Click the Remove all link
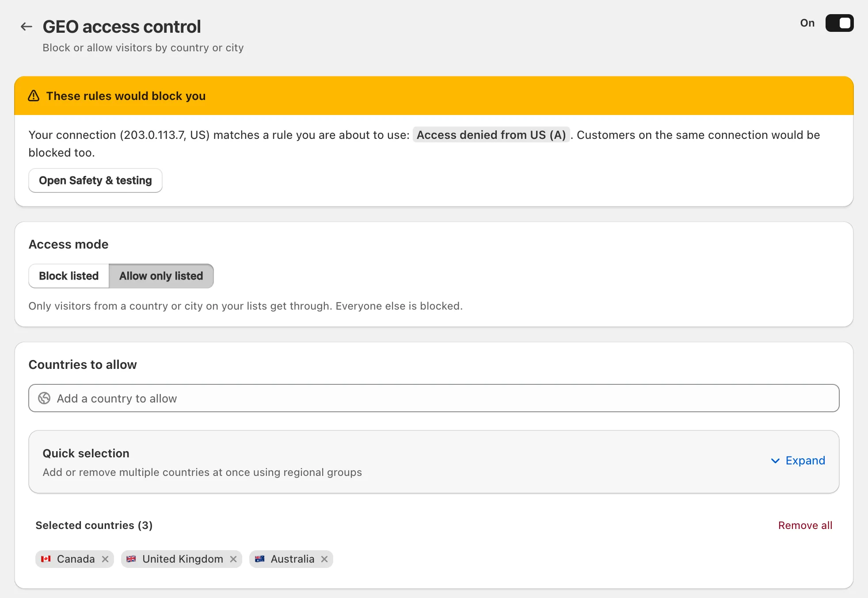 click(x=805, y=525)
